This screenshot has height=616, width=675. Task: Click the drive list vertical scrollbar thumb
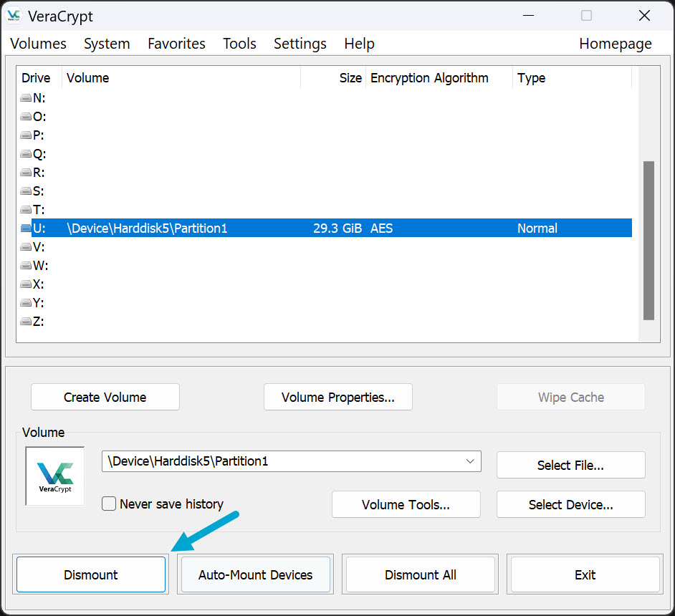648,240
